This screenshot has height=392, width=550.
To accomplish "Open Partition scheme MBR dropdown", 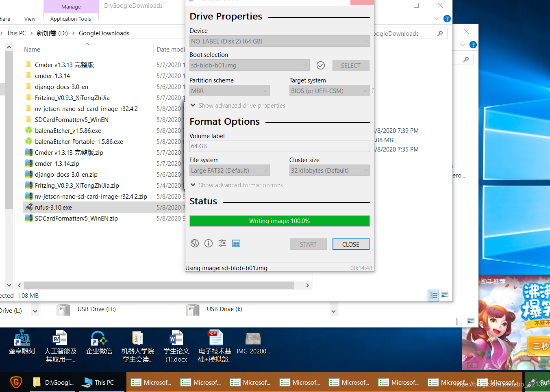I will pos(230,91).
